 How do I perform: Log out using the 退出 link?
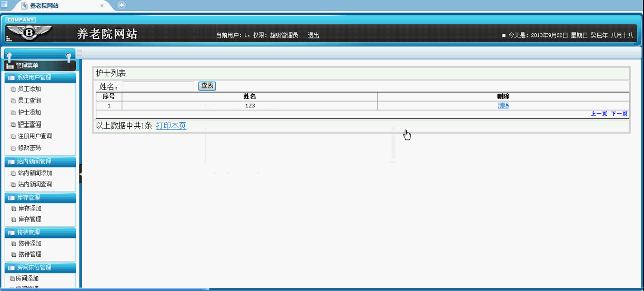tap(314, 35)
